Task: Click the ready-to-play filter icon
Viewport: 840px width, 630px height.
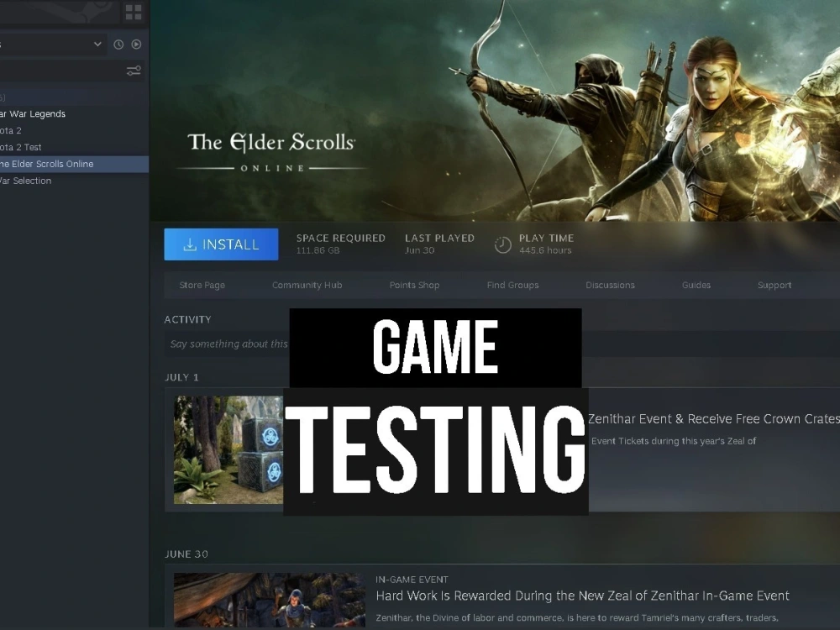Action: [137, 45]
